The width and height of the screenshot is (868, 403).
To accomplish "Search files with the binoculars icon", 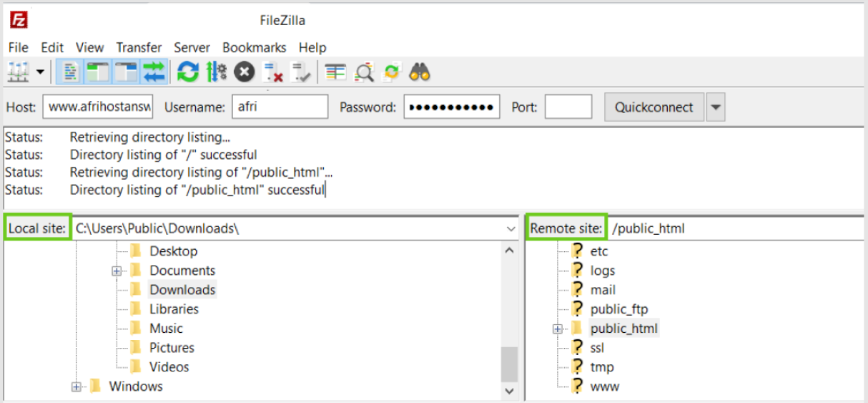I will pyautogui.click(x=420, y=72).
